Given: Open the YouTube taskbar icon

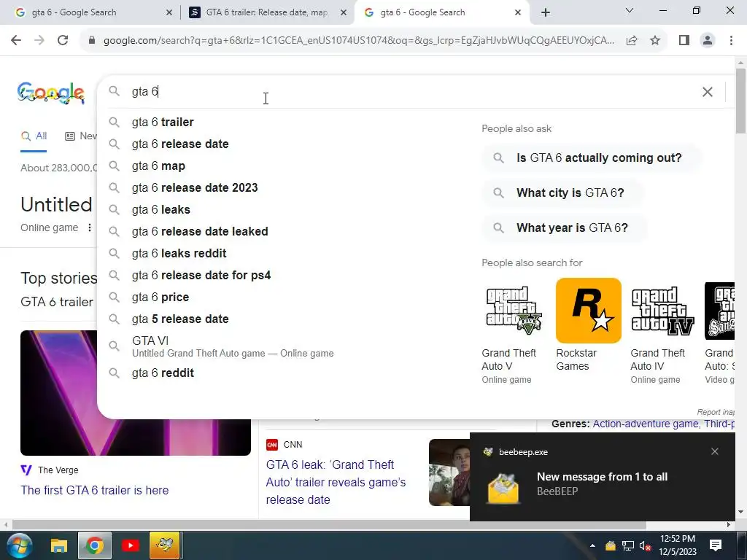Looking at the screenshot, I should [130, 545].
